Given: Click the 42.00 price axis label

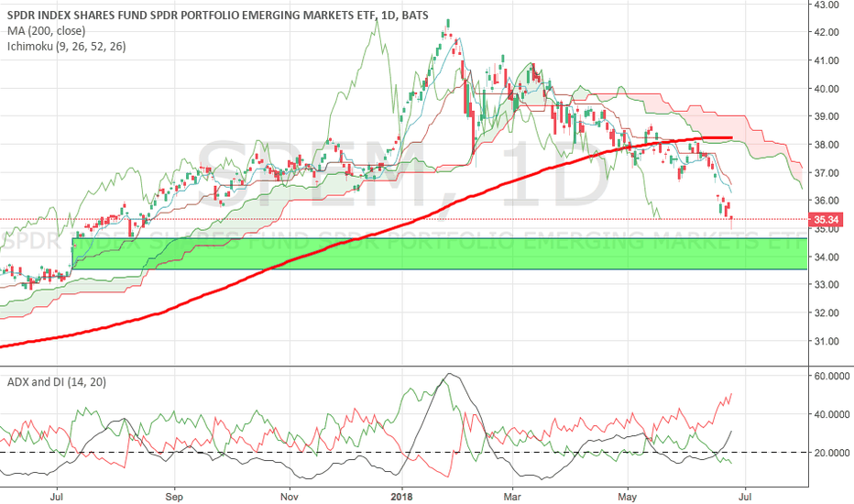Looking at the screenshot, I should (827, 33).
